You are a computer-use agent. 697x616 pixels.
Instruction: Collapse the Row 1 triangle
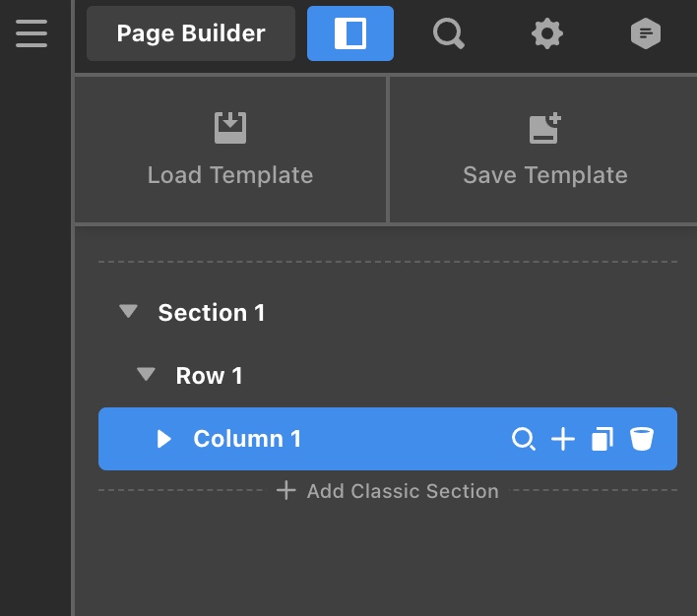pyautogui.click(x=147, y=375)
